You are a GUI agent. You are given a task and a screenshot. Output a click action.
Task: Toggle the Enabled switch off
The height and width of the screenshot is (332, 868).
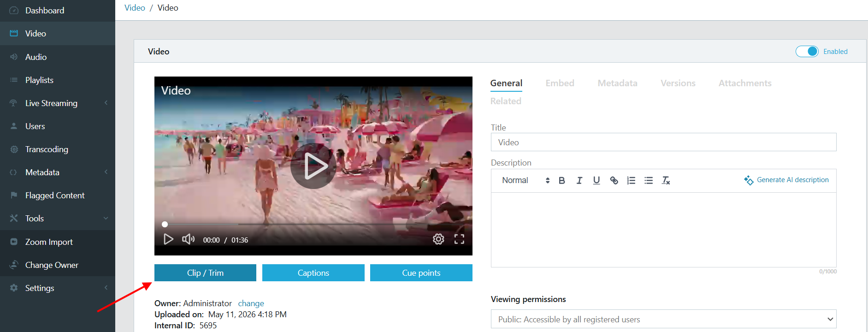(x=807, y=52)
